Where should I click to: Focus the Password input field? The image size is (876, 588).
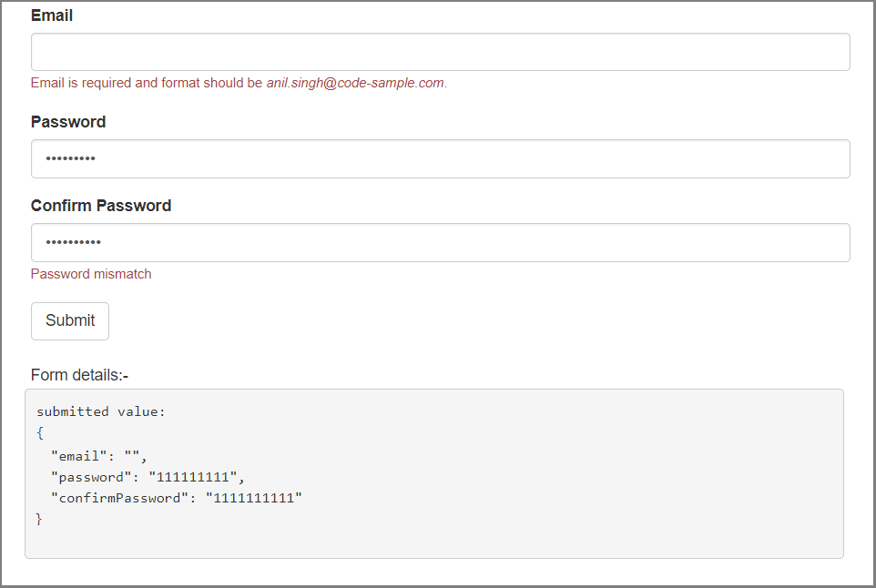click(440, 159)
